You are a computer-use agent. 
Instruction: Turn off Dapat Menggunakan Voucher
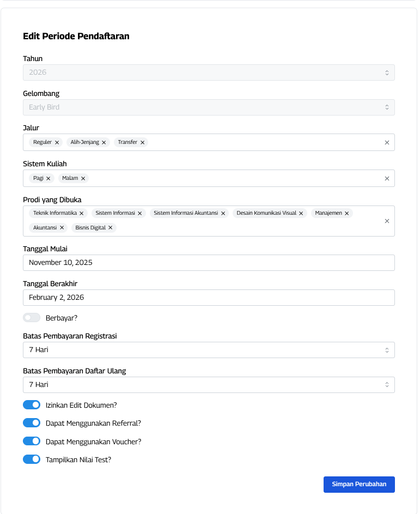point(32,442)
